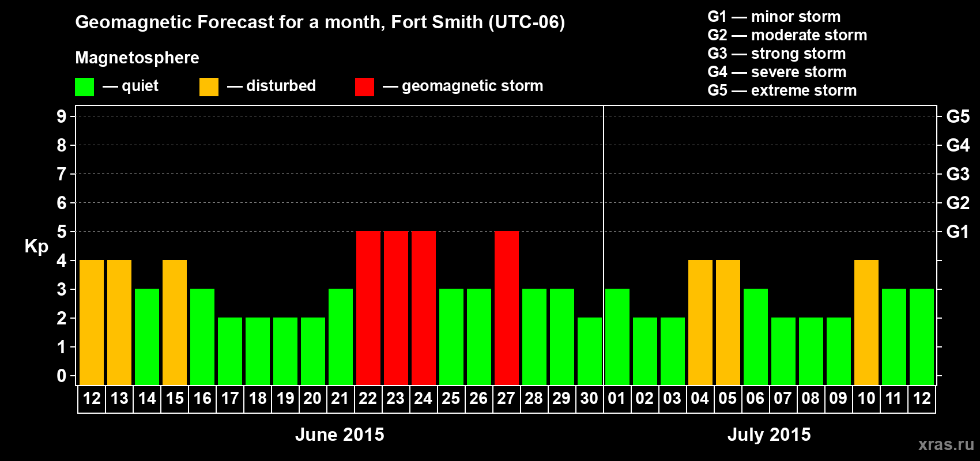Click the red storm bar for June 27
Viewport: 980px width, 461px height.
click(507, 308)
